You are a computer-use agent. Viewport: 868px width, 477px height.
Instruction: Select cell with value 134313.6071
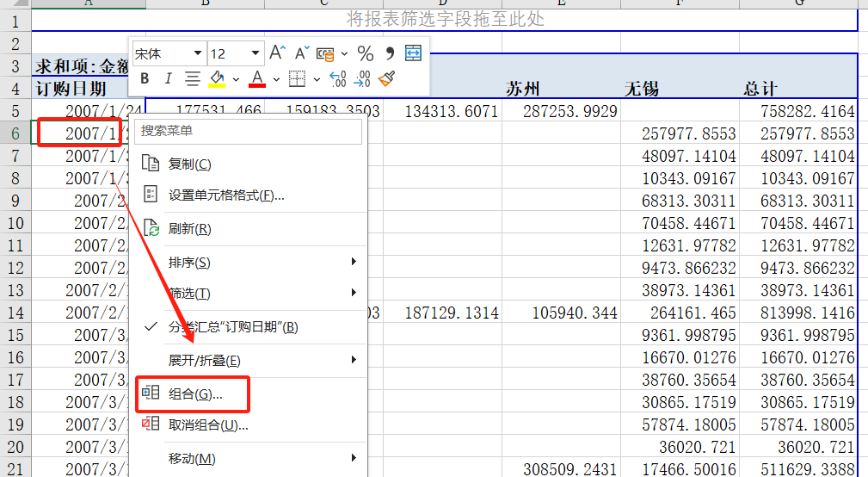[x=443, y=111]
